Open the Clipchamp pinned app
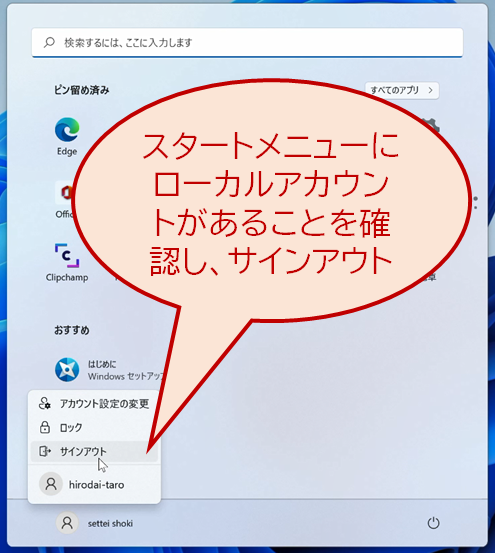The image size is (495, 553). pos(67,255)
